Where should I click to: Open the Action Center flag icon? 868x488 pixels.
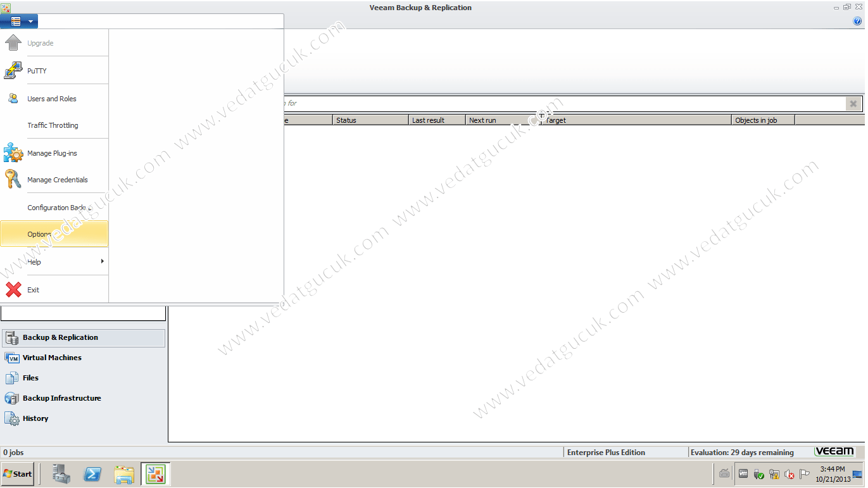coord(805,473)
